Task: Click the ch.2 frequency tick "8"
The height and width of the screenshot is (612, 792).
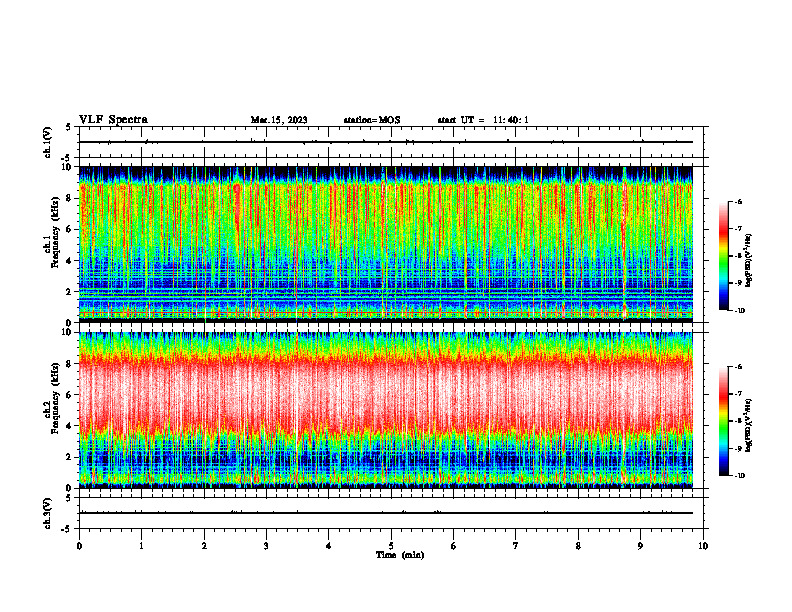Action: pos(70,364)
